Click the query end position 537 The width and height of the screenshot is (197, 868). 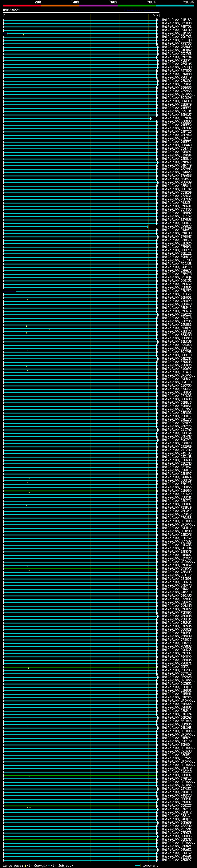155,15
